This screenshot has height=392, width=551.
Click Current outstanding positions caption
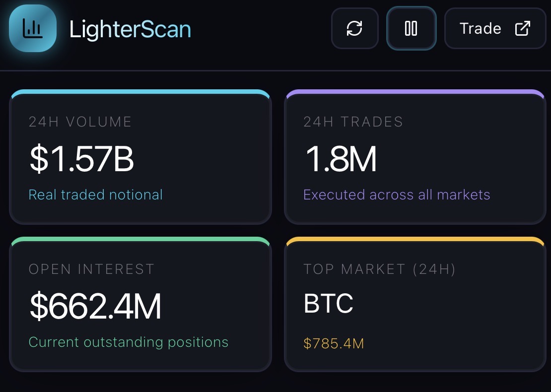pyautogui.click(x=128, y=342)
